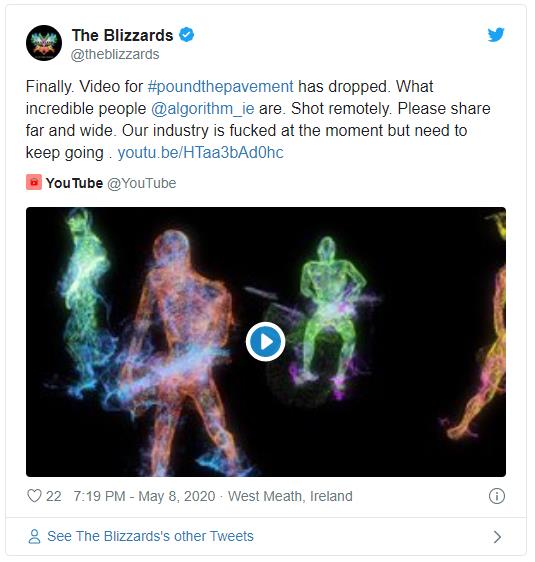535x562 pixels.
Task: Play the embedded video
Action: (266, 342)
